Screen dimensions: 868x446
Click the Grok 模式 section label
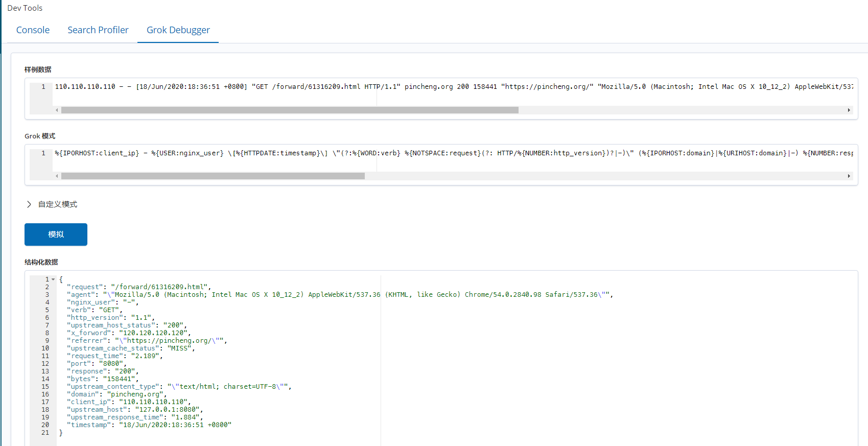click(x=40, y=136)
